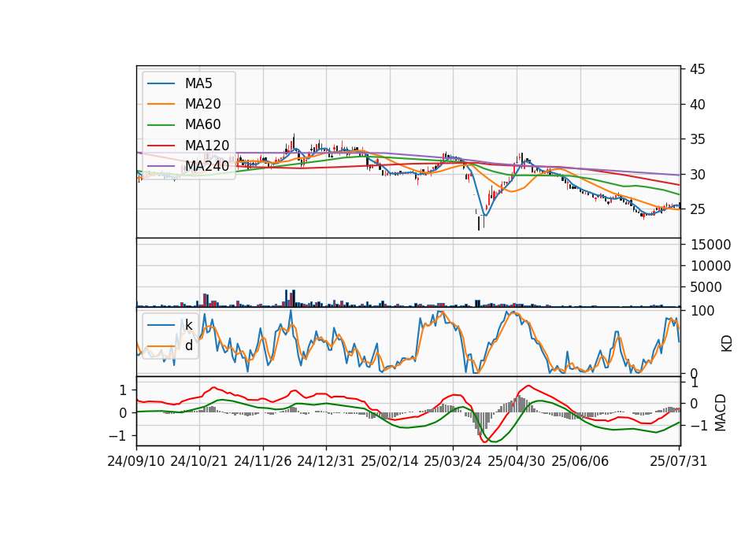756x543 pixels.
Task: Click the 15000 volume axis tick
Action: point(710,245)
